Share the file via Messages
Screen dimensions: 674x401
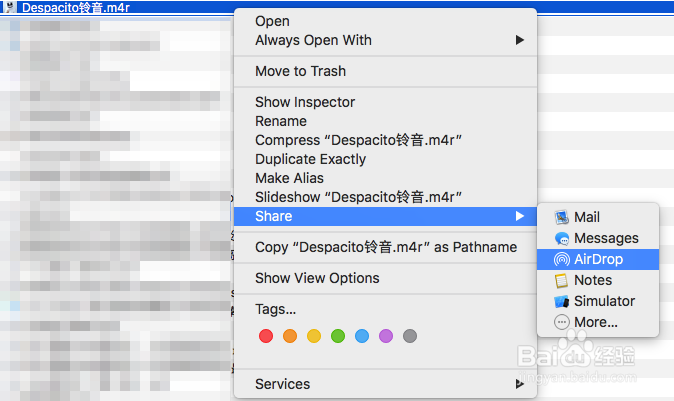tap(598, 239)
